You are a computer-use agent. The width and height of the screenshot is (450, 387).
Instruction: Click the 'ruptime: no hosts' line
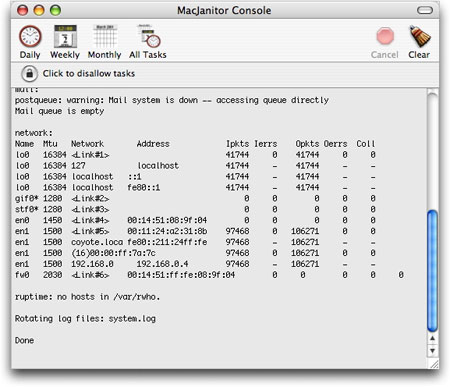(87, 297)
